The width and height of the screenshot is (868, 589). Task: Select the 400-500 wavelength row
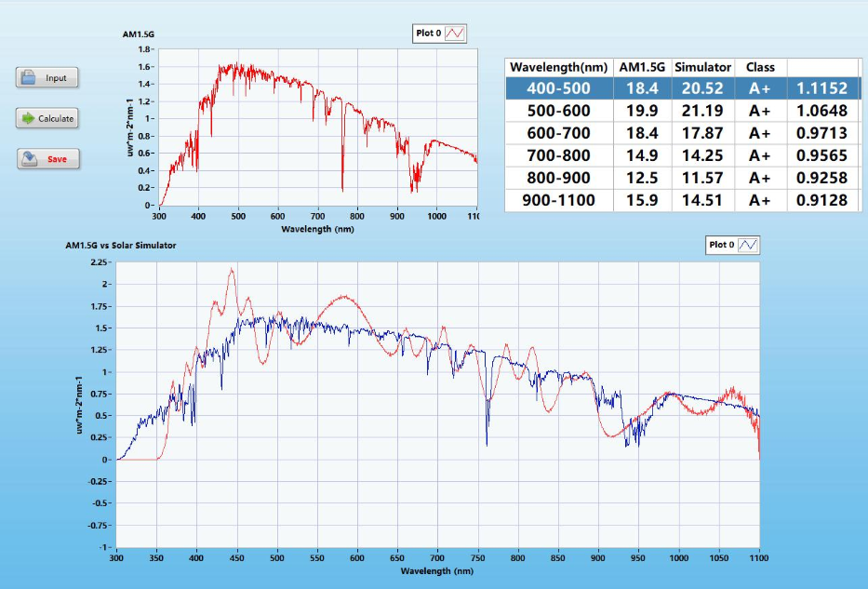[x=683, y=88]
